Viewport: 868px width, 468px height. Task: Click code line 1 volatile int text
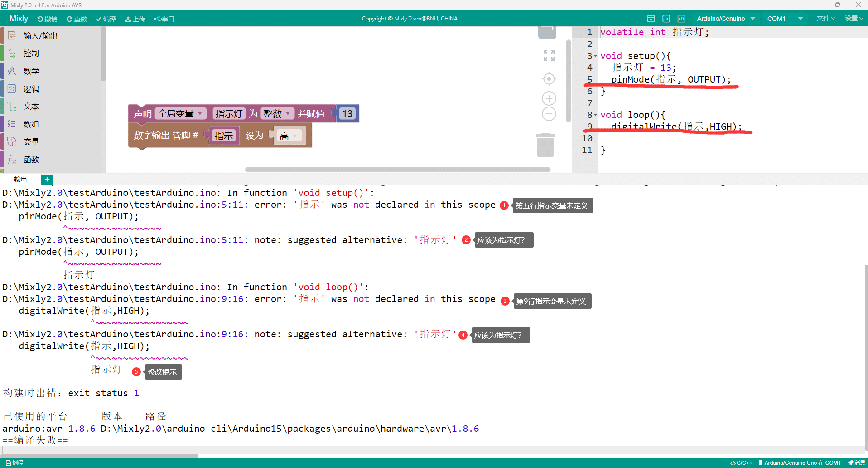tap(655, 32)
